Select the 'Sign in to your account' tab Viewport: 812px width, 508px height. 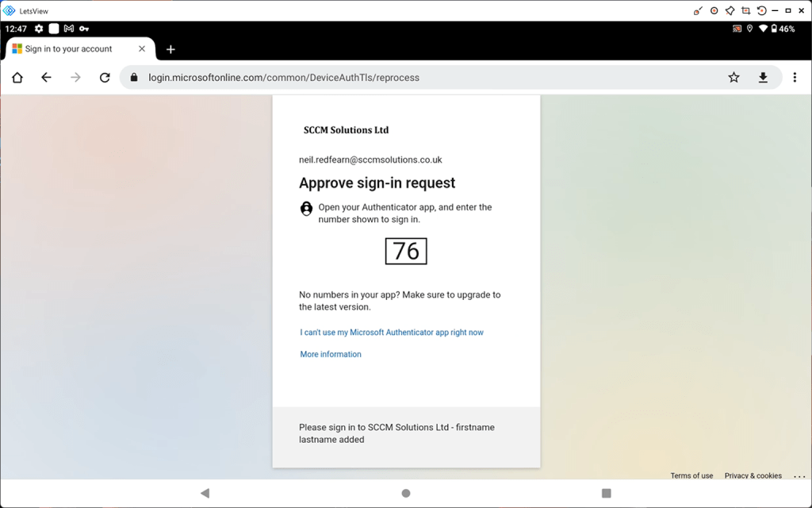tap(68, 48)
